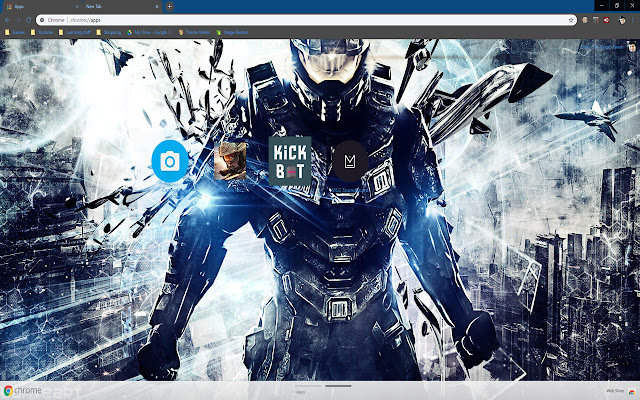Open the Chrome profile avatar in the toolbar
640x400 pixels.
pyautogui.click(x=622, y=20)
